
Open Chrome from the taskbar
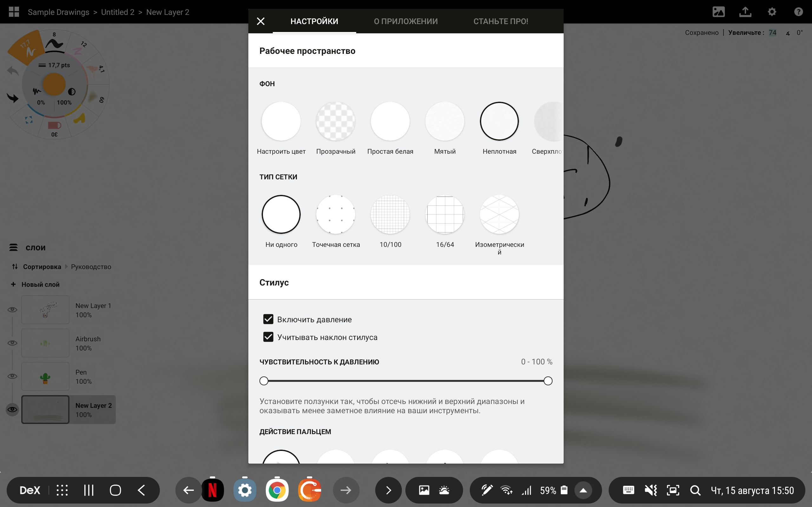(277, 490)
